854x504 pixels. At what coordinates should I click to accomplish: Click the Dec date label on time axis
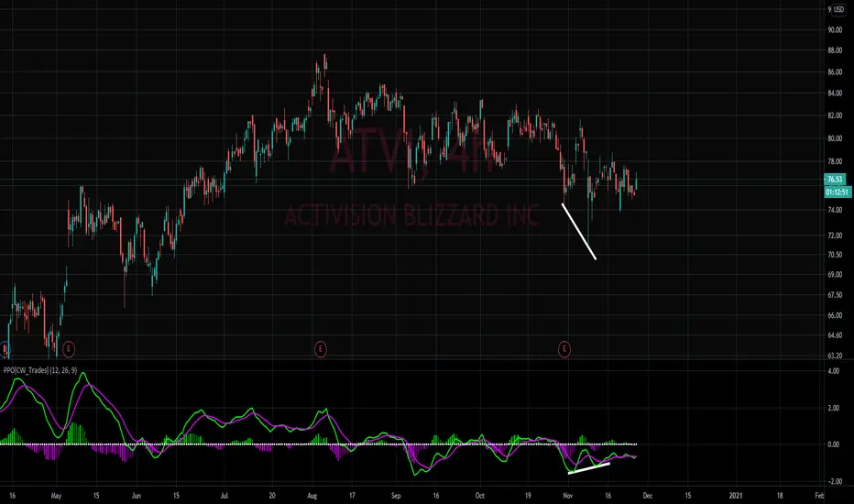tap(648, 496)
